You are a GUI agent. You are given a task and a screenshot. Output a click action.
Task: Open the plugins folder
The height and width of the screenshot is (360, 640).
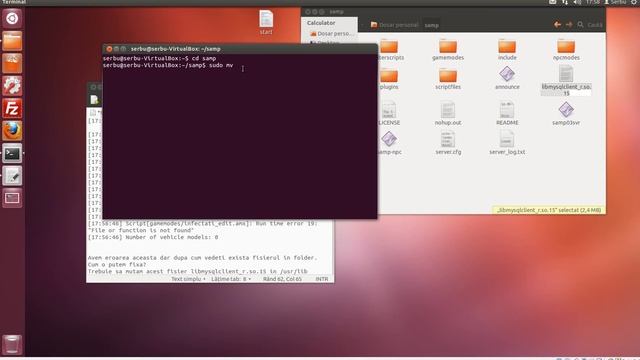click(x=389, y=79)
